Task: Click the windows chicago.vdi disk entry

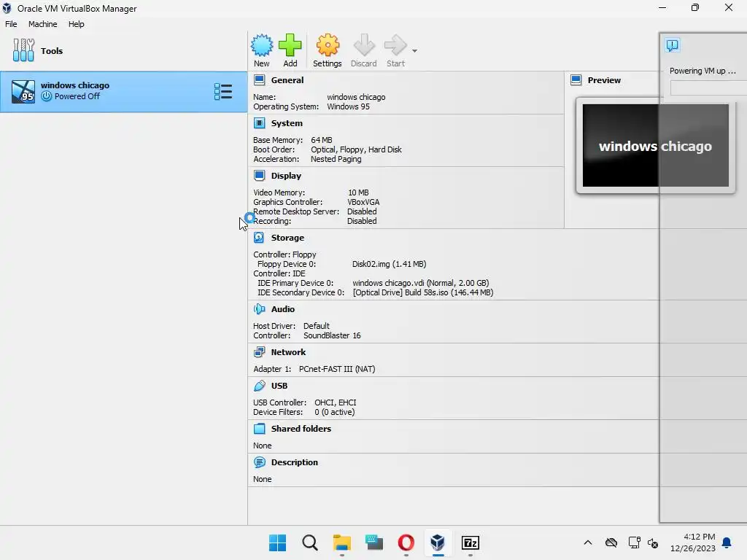Action: [421, 283]
